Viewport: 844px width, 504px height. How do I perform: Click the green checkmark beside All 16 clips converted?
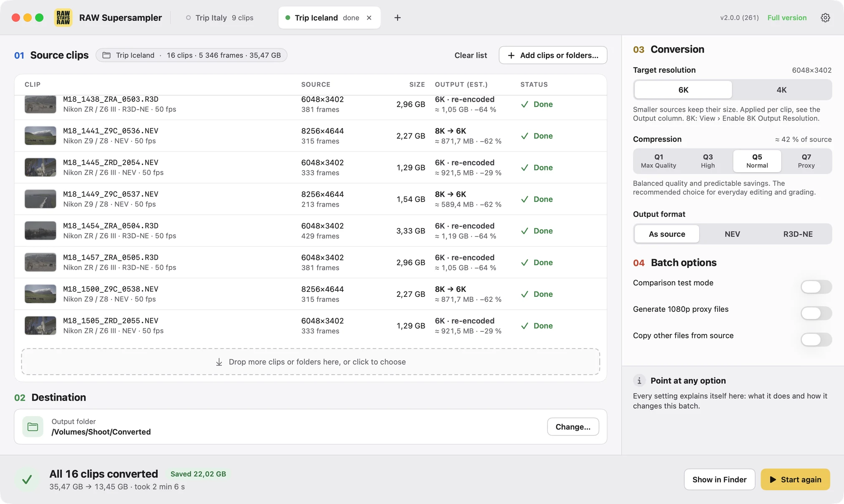click(x=27, y=479)
